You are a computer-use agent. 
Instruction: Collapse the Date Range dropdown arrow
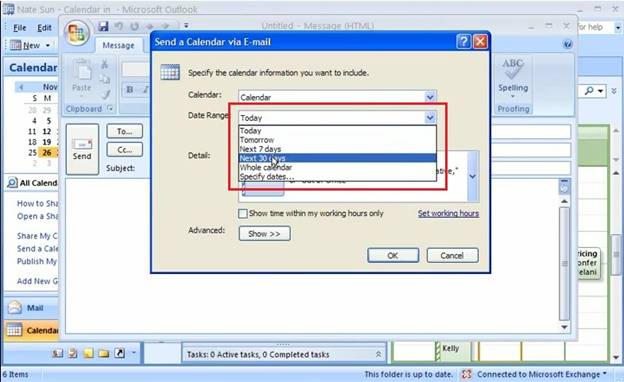(x=430, y=117)
